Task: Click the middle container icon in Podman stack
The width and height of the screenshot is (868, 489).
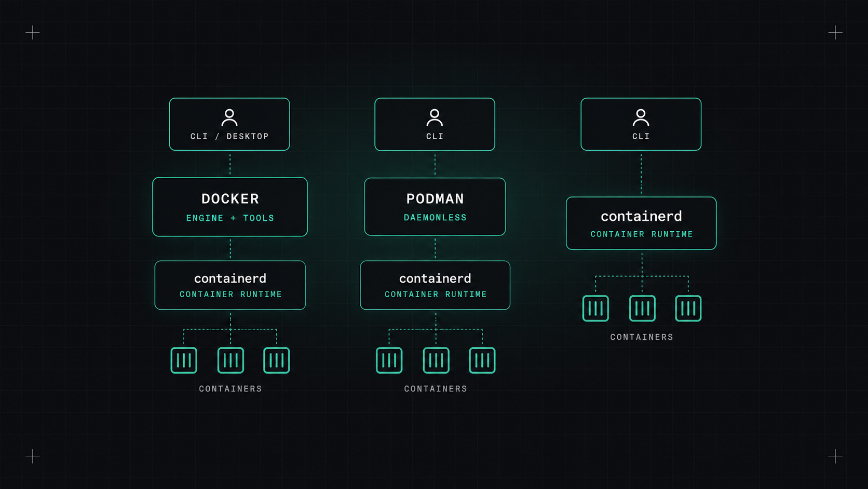Action: (436, 360)
